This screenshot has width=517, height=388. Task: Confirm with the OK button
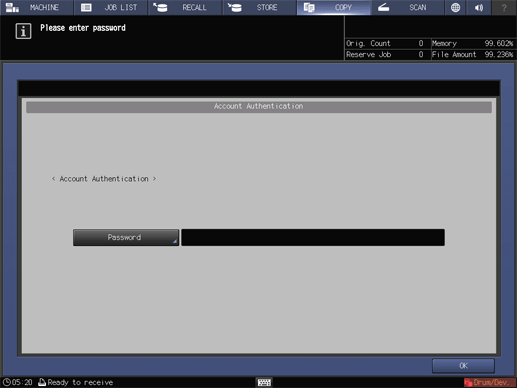pos(463,366)
